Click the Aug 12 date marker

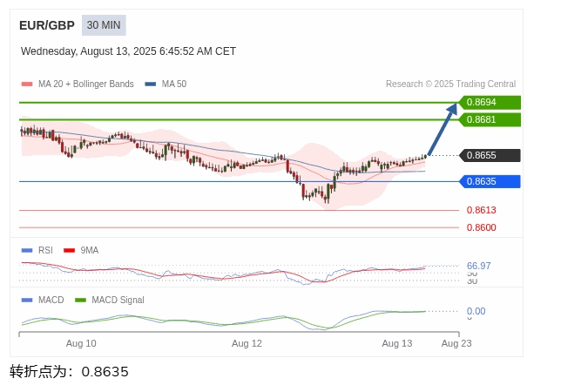(247, 343)
